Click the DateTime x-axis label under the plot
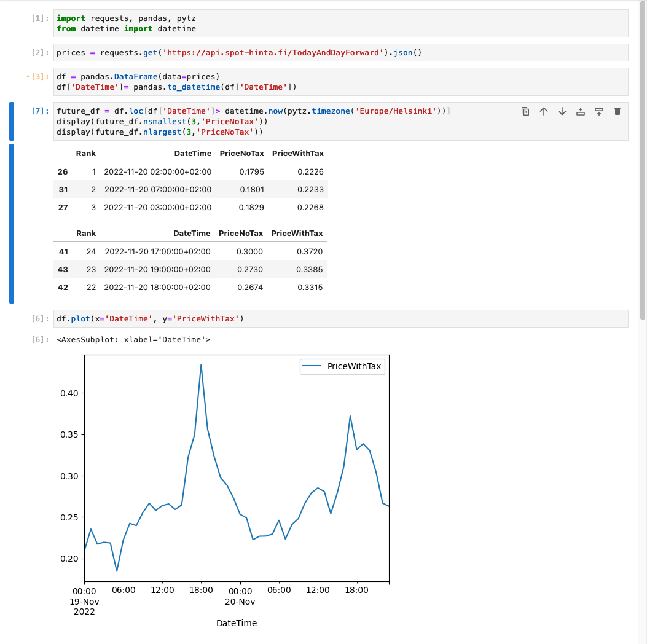 (x=237, y=623)
